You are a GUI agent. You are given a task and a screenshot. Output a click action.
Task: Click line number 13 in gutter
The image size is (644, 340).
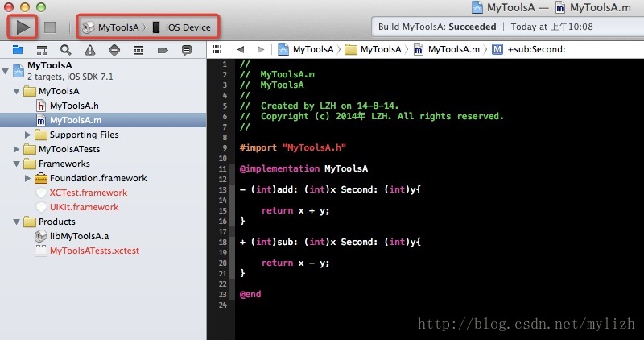pyautogui.click(x=223, y=189)
